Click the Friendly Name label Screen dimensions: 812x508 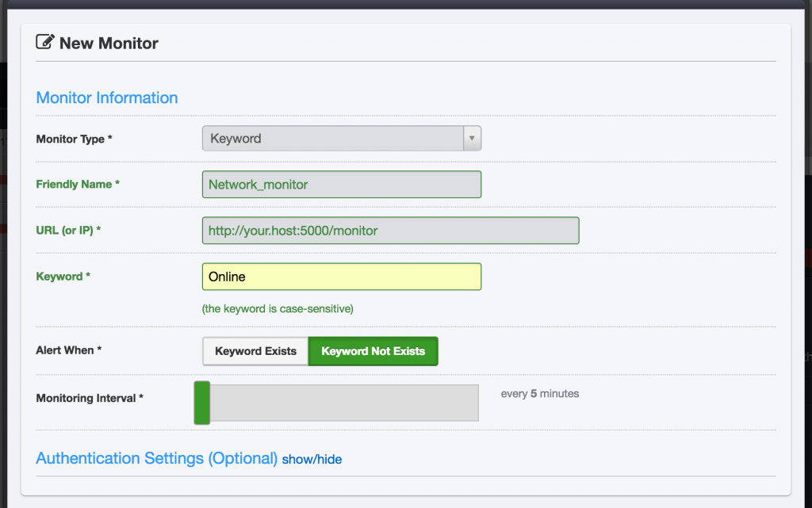coord(78,185)
